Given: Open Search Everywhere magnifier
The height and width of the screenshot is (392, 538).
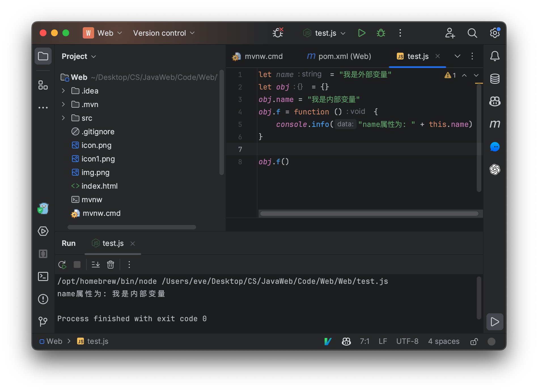Looking at the screenshot, I should coord(472,33).
